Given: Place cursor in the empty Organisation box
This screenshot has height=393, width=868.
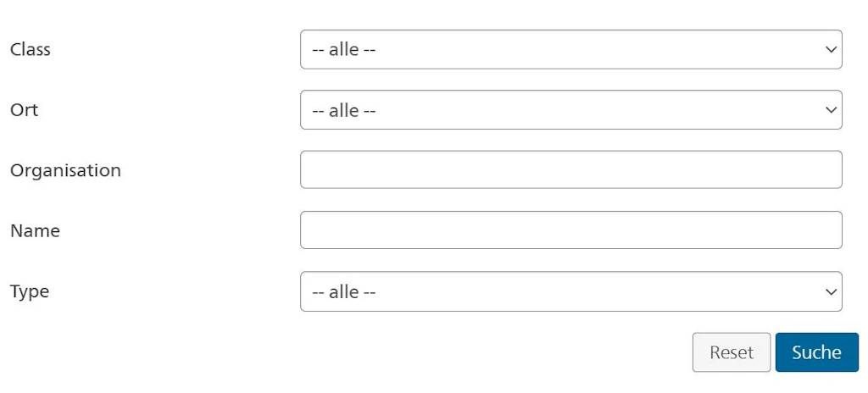Looking at the screenshot, I should tap(570, 169).
